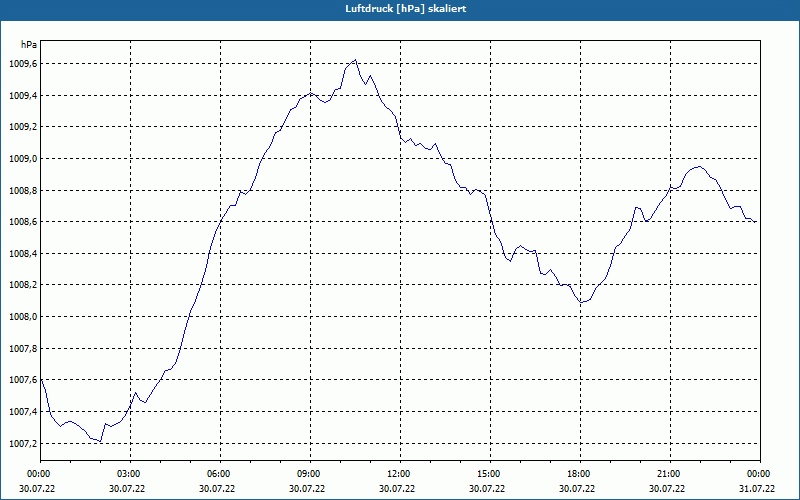Choose the '30.07.22' date beneath 21:00
The image size is (800, 500).
[x=667, y=488]
